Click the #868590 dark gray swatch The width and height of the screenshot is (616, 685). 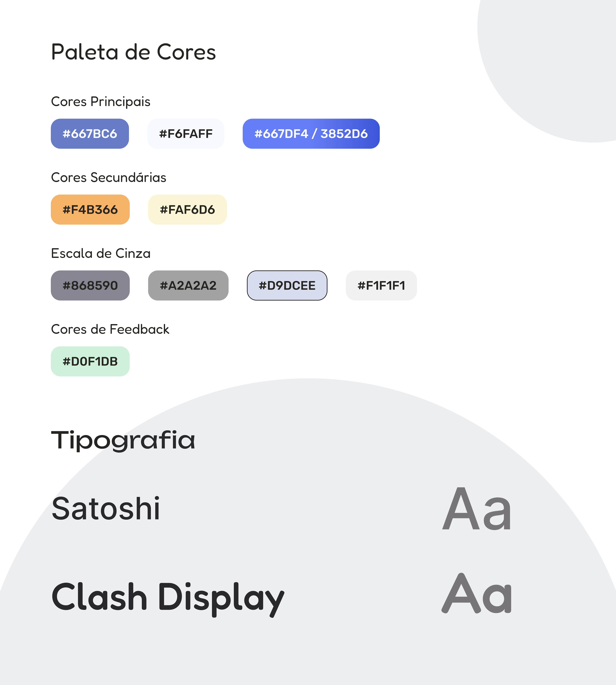pyautogui.click(x=90, y=285)
